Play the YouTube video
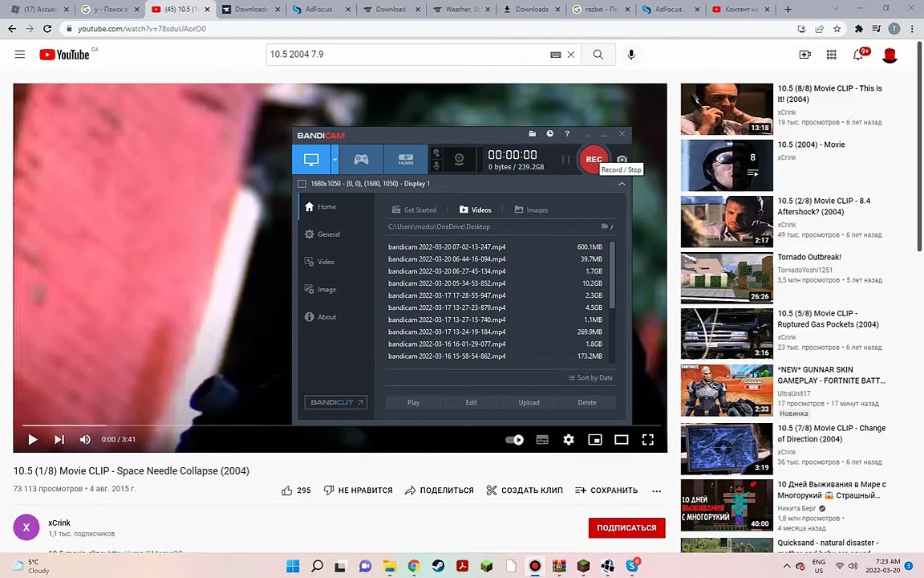This screenshot has width=924, height=578. click(x=33, y=439)
